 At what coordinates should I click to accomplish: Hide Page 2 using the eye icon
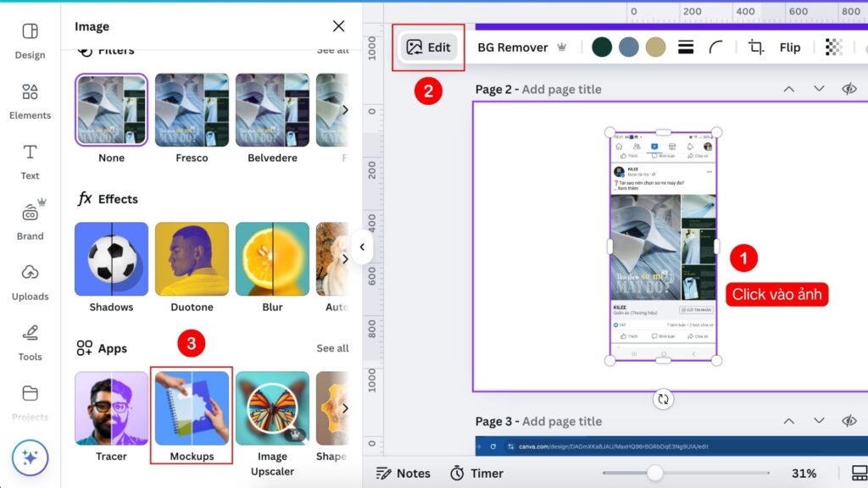pos(849,89)
